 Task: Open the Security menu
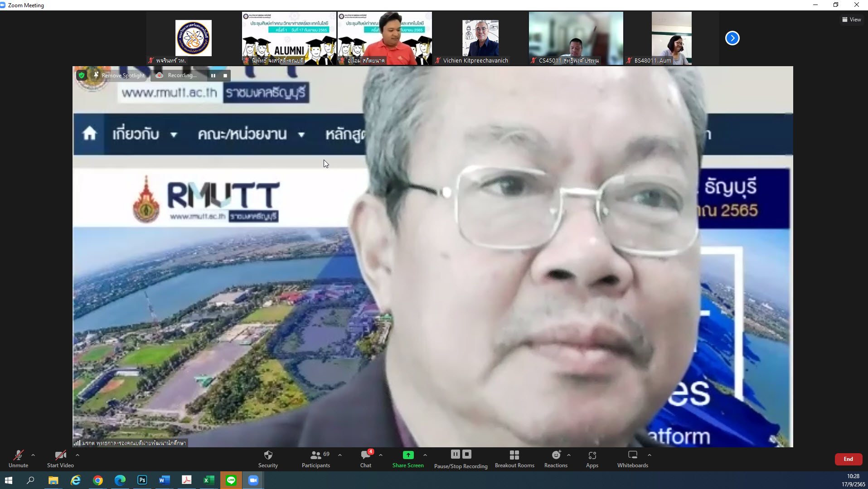[x=268, y=459]
